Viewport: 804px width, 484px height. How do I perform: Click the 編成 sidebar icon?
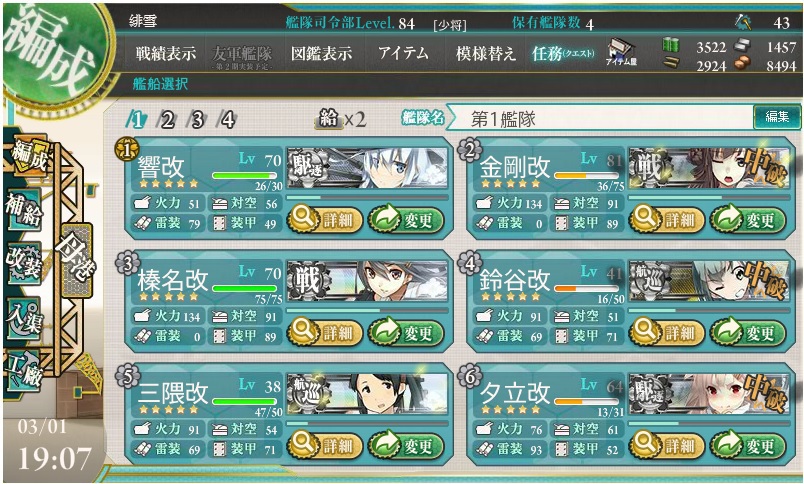28,155
